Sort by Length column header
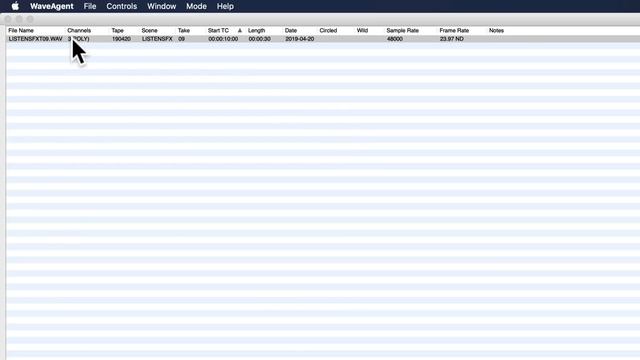Image resolution: width=640 pixels, height=360 pixels. click(x=256, y=31)
